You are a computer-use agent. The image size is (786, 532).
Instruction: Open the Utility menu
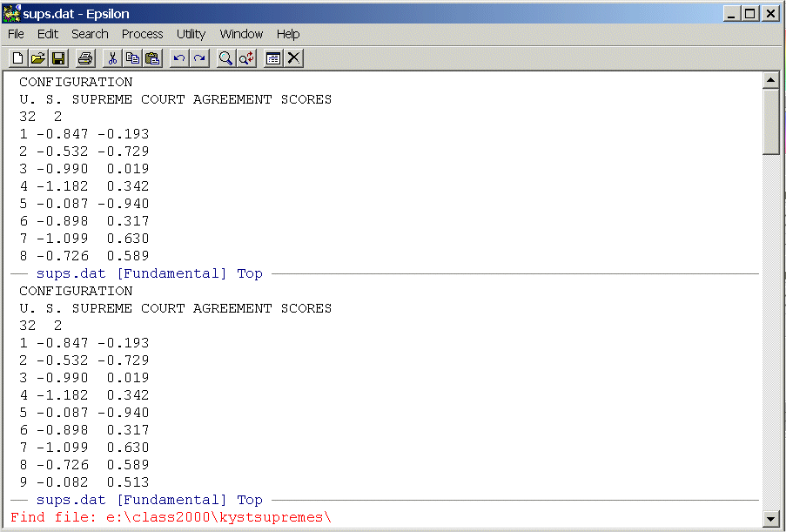point(191,34)
